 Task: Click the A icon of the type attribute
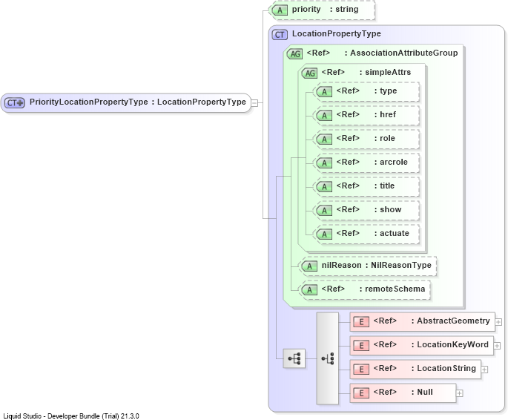tap(324, 92)
